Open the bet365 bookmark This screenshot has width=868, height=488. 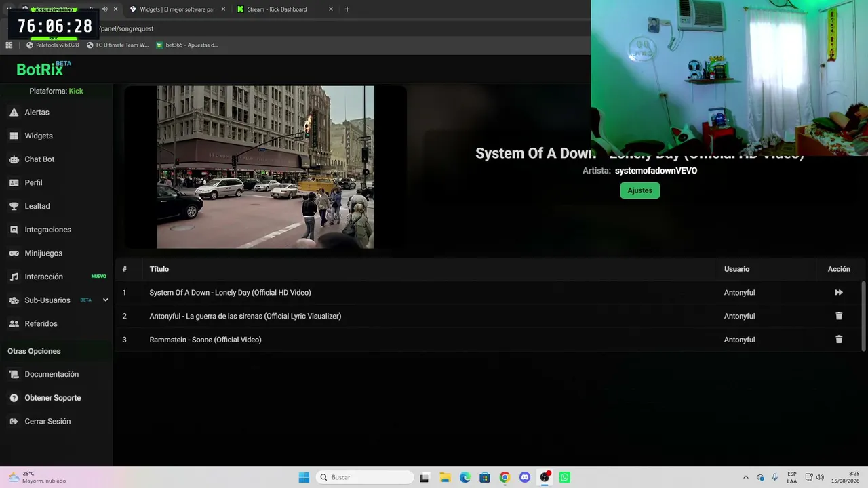pos(187,45)
